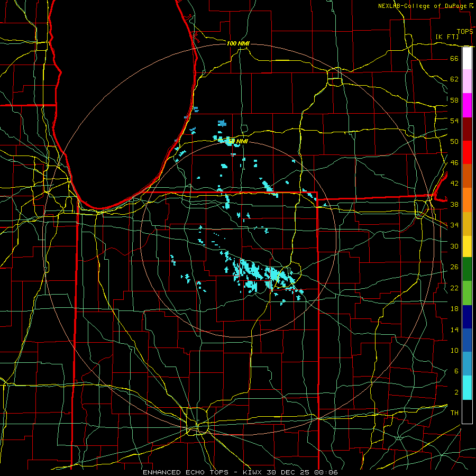The height and width of the screenshot is (476, 476).
Task: Click the magenta legend swatch
Action: pos(467,105)
